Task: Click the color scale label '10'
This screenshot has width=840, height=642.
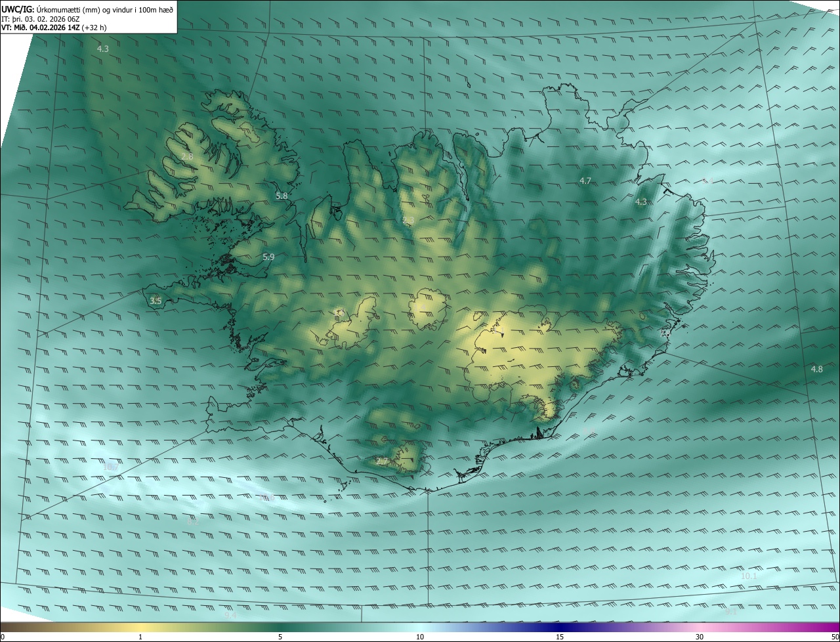Action: pos(420,637)
